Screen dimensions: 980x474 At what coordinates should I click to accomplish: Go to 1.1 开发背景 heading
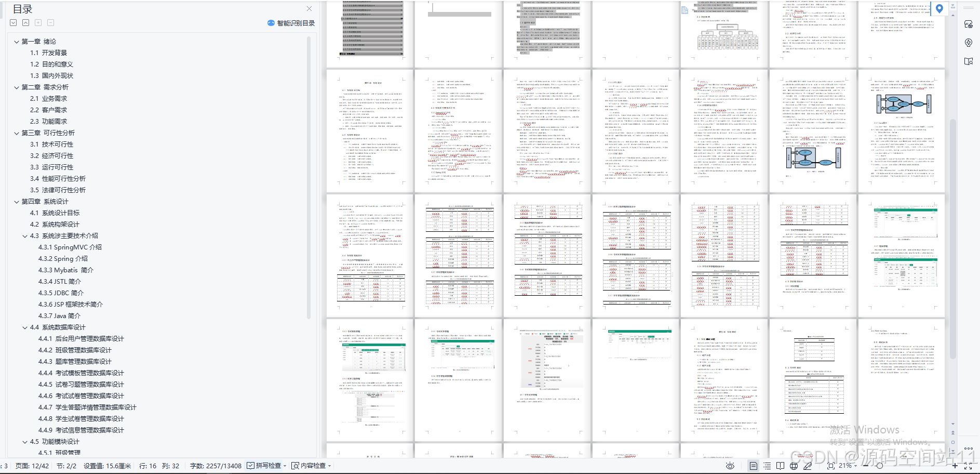point(48,53)
